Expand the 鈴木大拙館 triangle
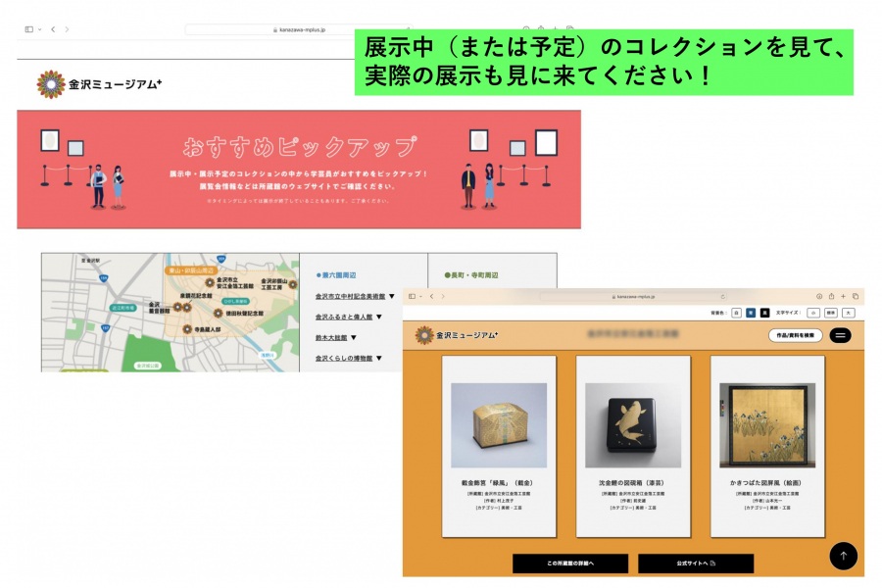 tap(354, 338)
